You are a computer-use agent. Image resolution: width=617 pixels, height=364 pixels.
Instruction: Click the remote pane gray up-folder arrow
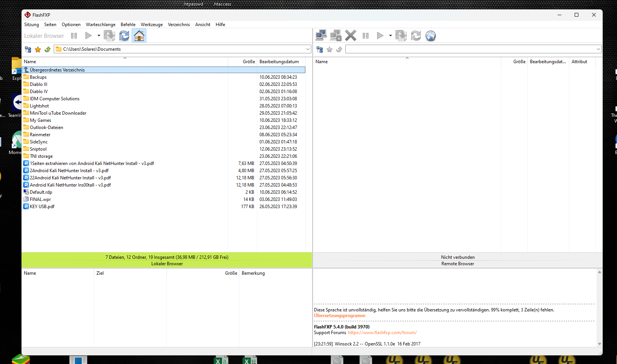[x=339, y=50]
